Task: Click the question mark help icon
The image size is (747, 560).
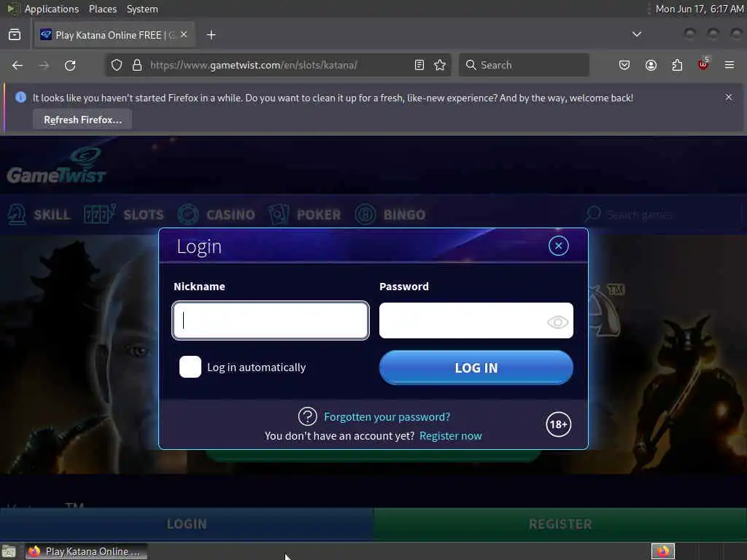Action: point(307,416)
